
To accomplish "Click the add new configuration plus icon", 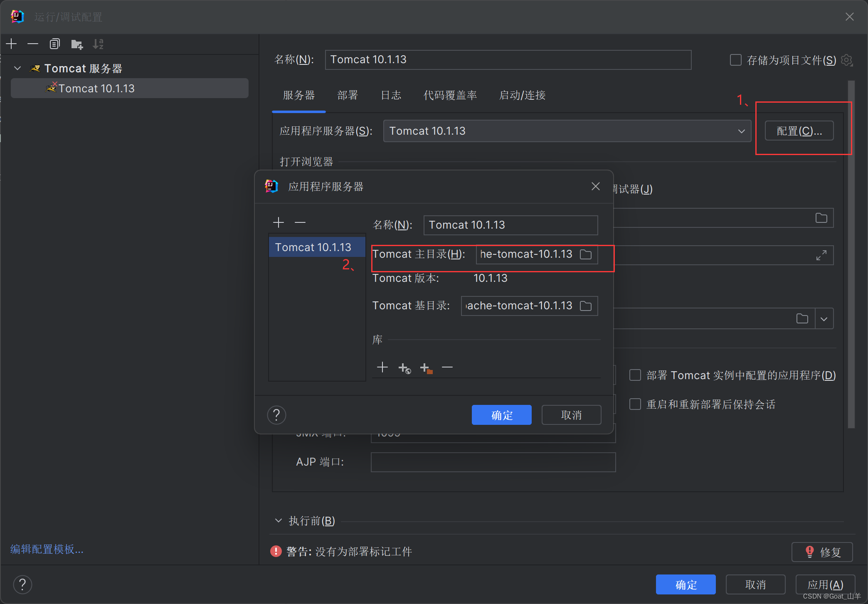I will 12,44.
